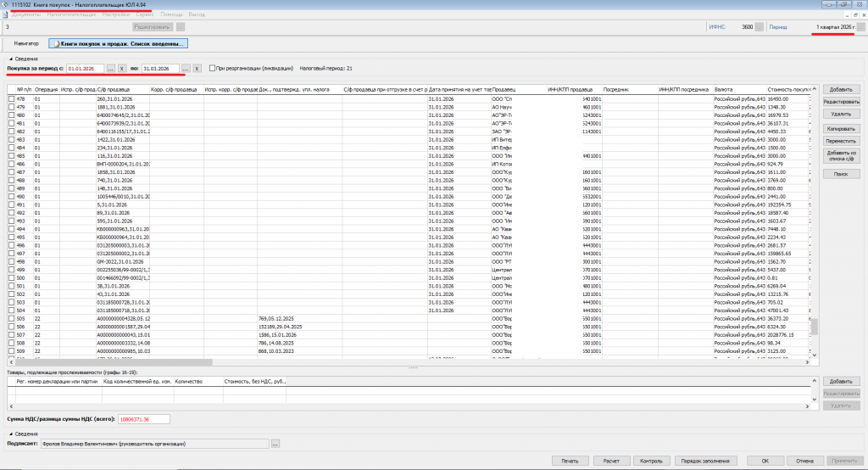Click the Контроль button
This screenshot has height=470, width=868.
[x=651, y=461]
